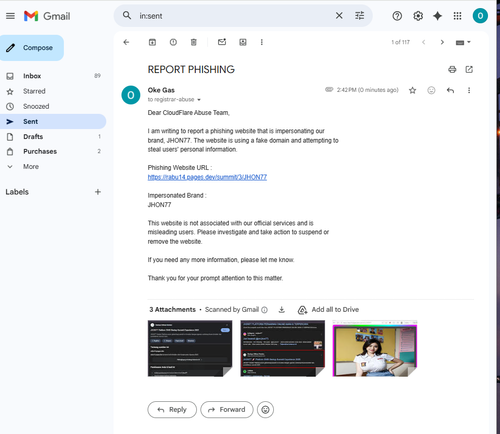This screenshot has height=434, width=500.
Task: Create a new label with plus icon
Action: pyautogui.click(x=98, y=192)
